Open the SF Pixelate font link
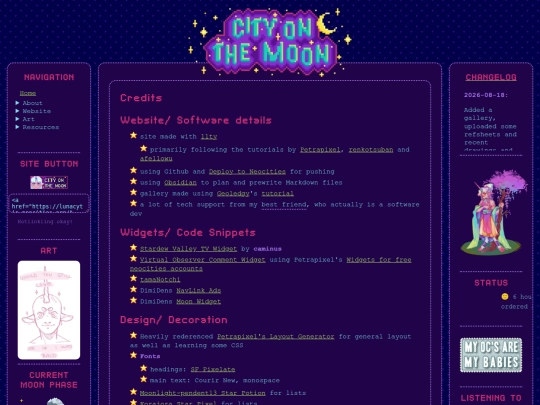This screenshot has height=405, width=540. (x=213, y=370)
